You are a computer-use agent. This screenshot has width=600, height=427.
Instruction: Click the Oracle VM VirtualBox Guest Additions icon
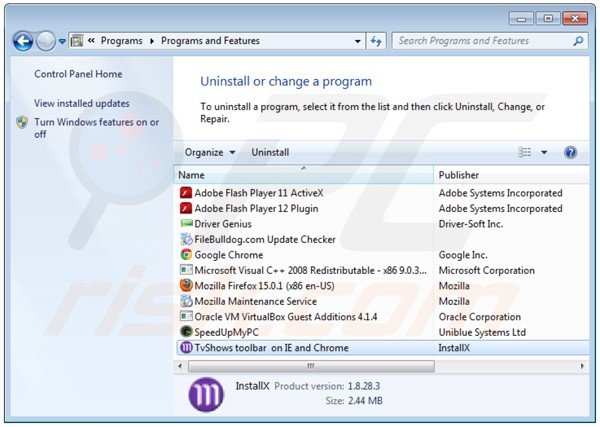pyautogui.click(x=186, y=316)
